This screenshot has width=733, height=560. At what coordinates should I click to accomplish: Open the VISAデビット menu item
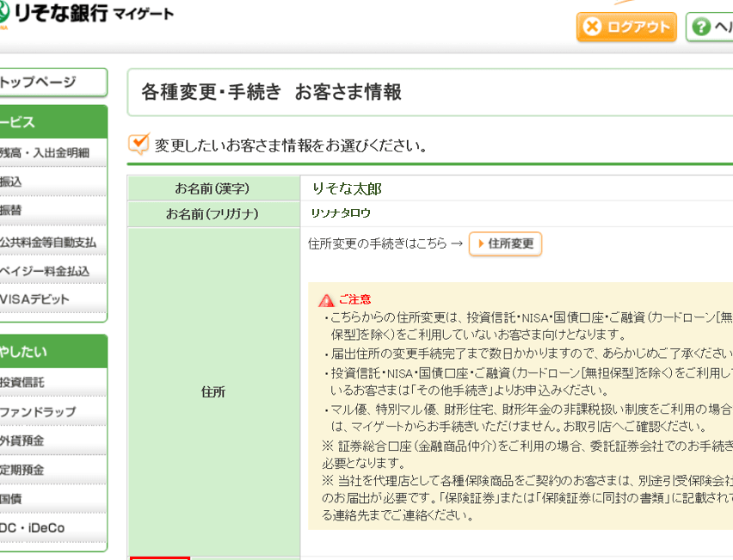(x=35, y=299)
